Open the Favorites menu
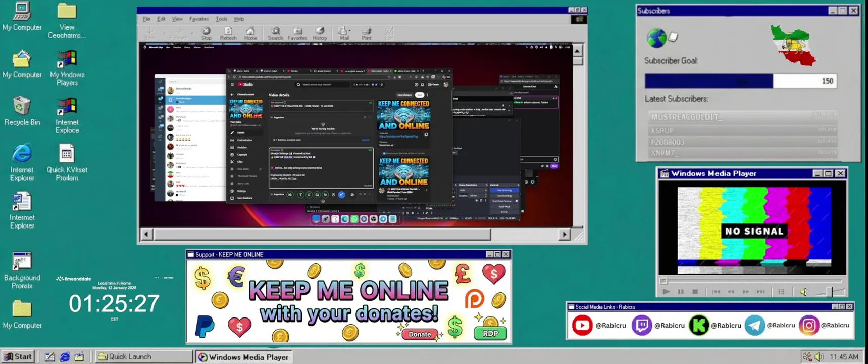 (199, 19)
